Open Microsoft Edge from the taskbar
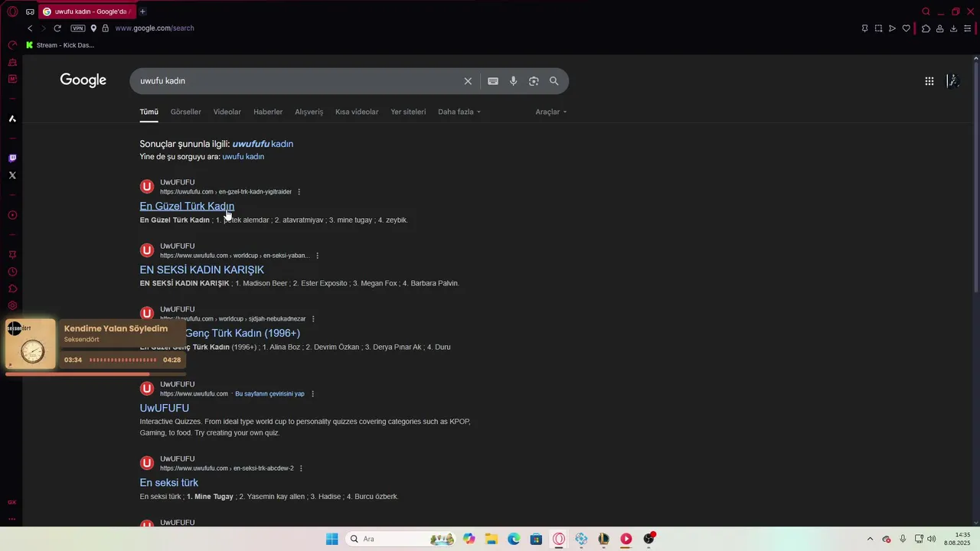 [x=514, y=539]
